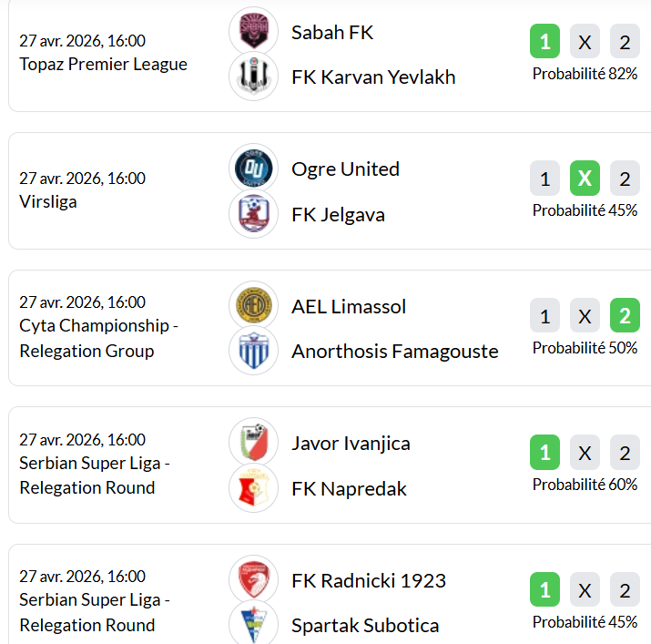Click the Javor Ivanjica team emblem
651x644 pixels.
253,444
